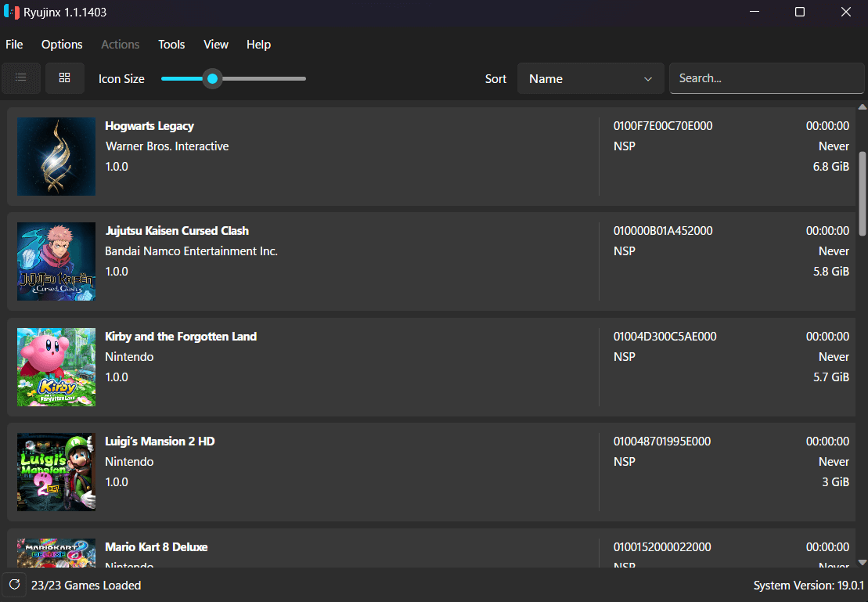The image size is (868, 602).
Task: Select the Luigi's Mansion 2 HD cover
Action: [x=56, y=472]
